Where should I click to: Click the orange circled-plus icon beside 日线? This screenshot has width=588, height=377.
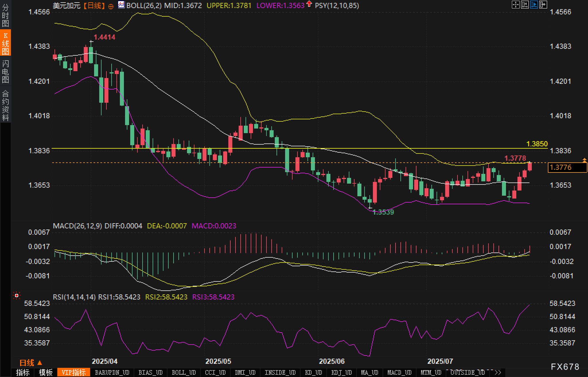click(x=111, y=6)
